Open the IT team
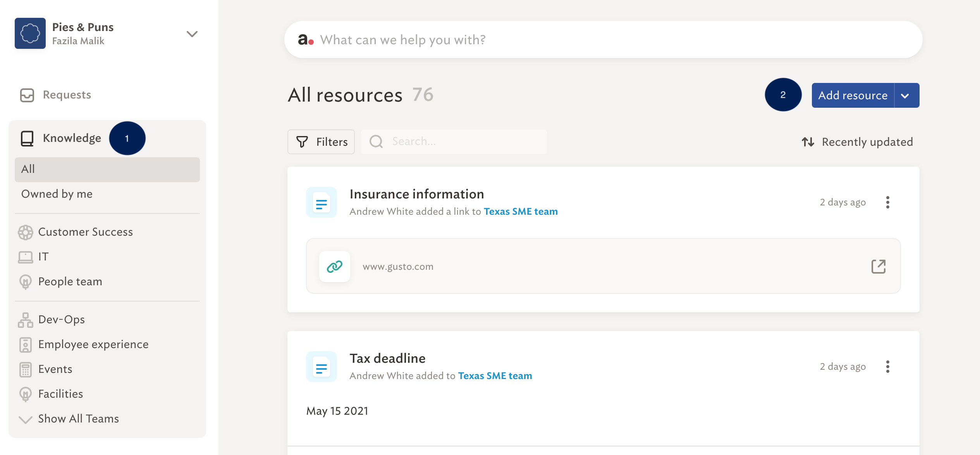Image resolution: width=980 pixels, height=455 pixels. pyautogui.click(x=43, y=257)
